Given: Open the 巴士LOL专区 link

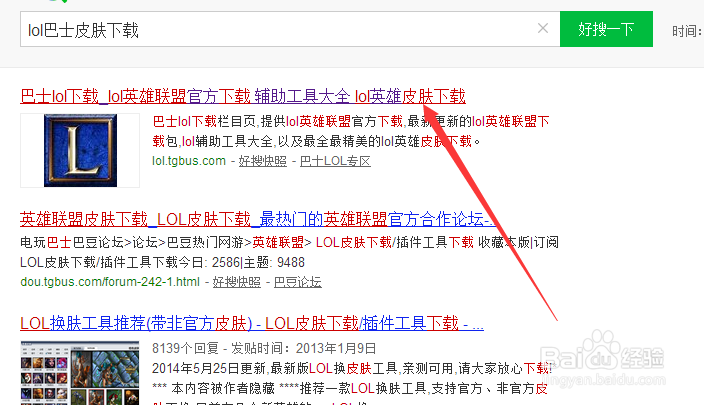Looking at the screenshot, I should click(335, 161).
